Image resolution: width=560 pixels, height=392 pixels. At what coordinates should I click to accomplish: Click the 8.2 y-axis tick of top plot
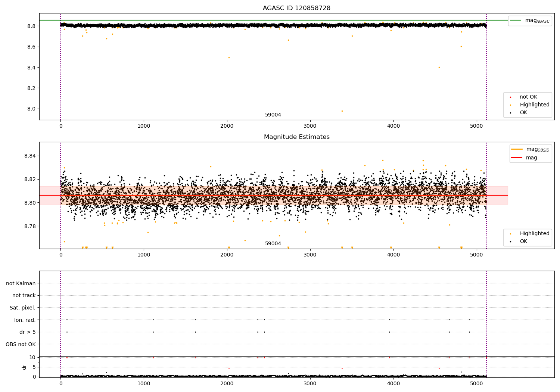[x=31, y=88]
